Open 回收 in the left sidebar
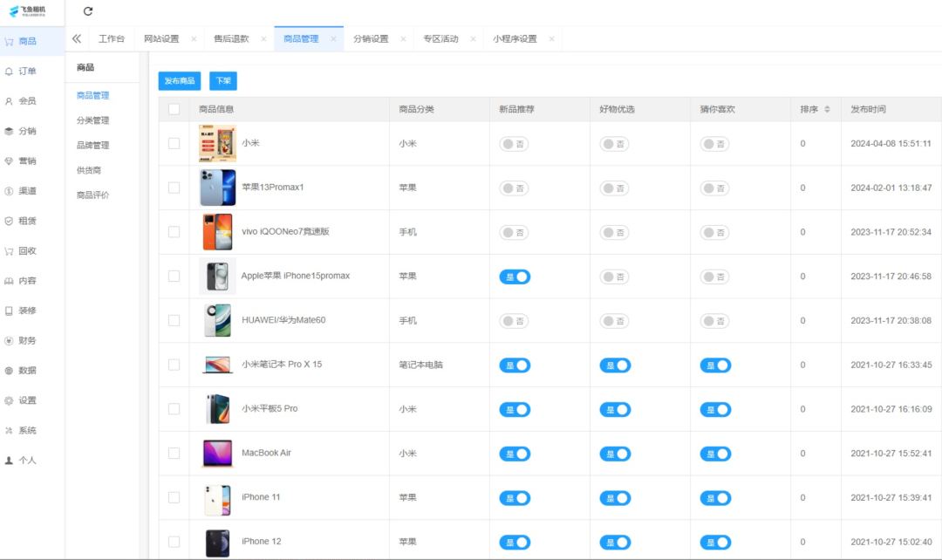 coord(27,250)
